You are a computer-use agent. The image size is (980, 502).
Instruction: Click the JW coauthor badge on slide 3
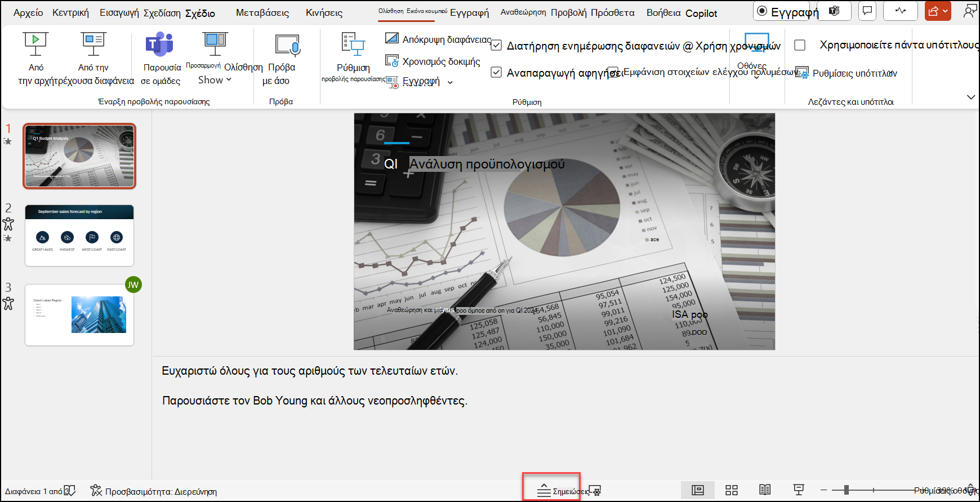133,285
